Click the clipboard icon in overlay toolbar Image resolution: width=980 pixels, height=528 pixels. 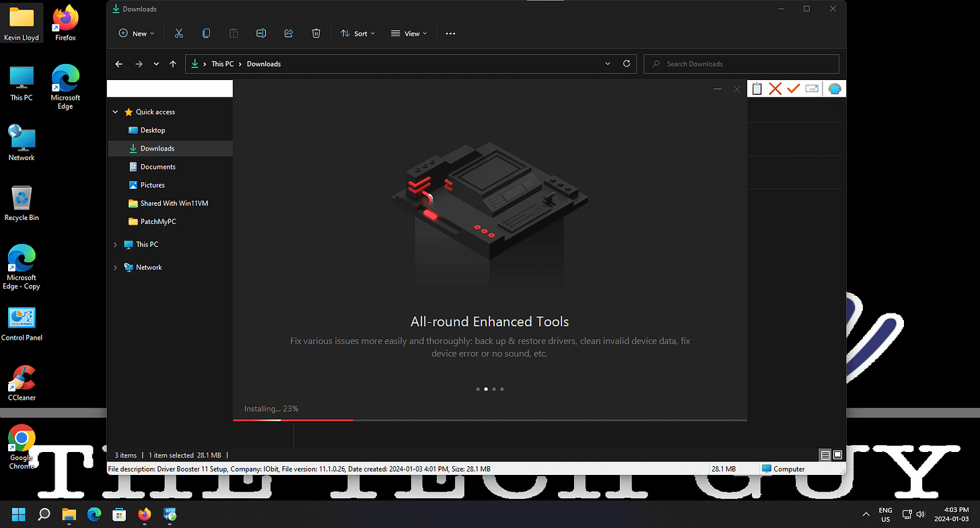[757, 89]
